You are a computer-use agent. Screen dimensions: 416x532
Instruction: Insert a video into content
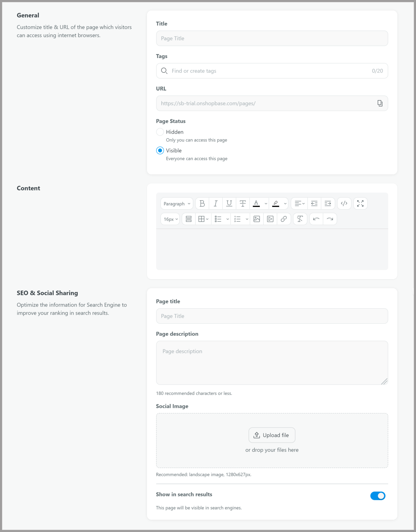270,219
